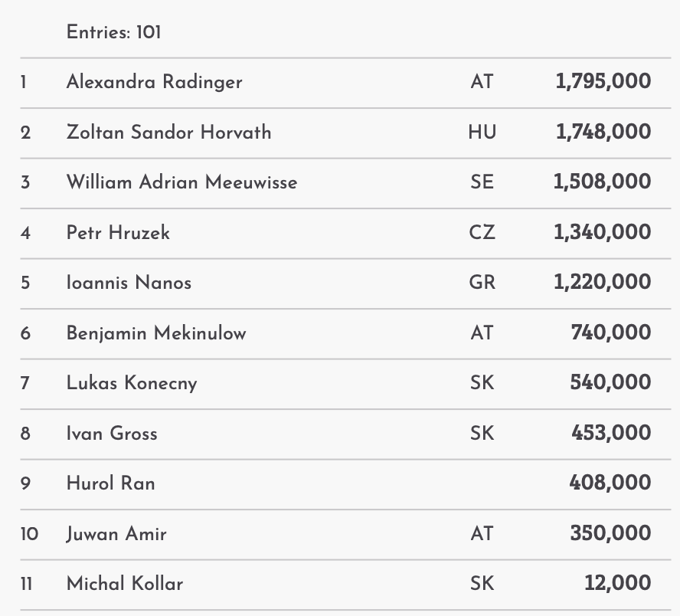Viewport: 680px width, 616px height.
Task: Click Michal Kollar in last place
Action: click(125, 584)
